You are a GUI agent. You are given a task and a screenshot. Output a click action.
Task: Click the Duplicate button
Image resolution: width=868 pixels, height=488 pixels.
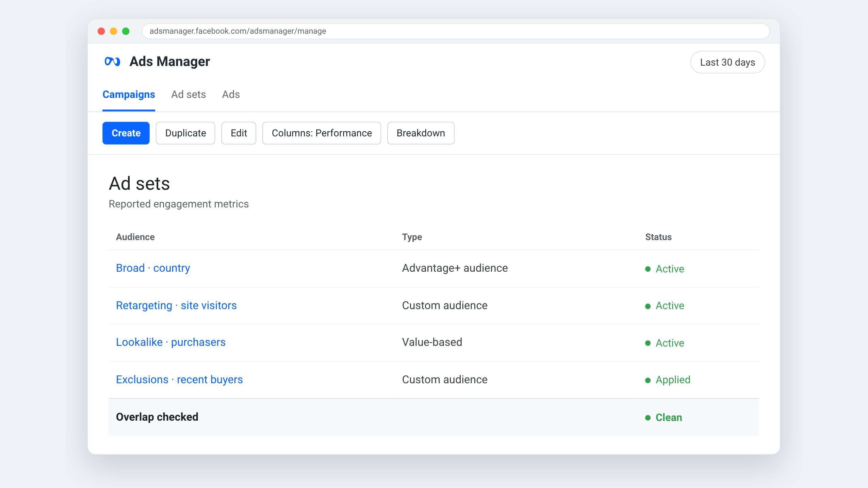click(185, 133)
